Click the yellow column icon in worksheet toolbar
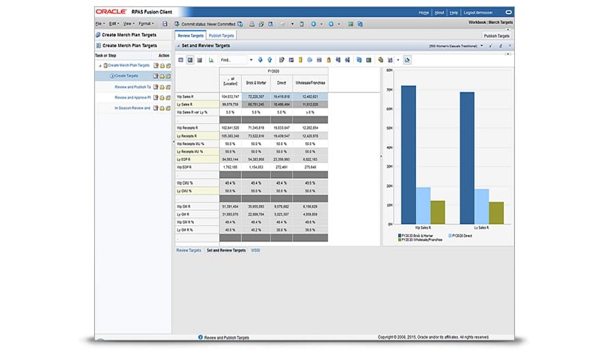 (x=300, y=60)
